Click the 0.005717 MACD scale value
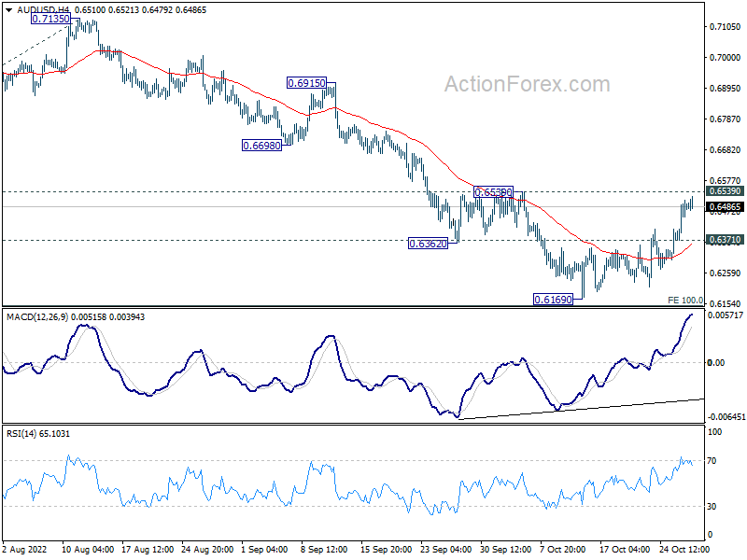This screenshot has width=747, height=560. 726,315
